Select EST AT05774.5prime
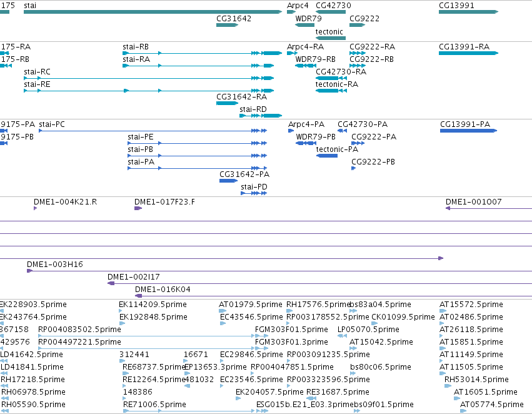 tap(463, 411)
